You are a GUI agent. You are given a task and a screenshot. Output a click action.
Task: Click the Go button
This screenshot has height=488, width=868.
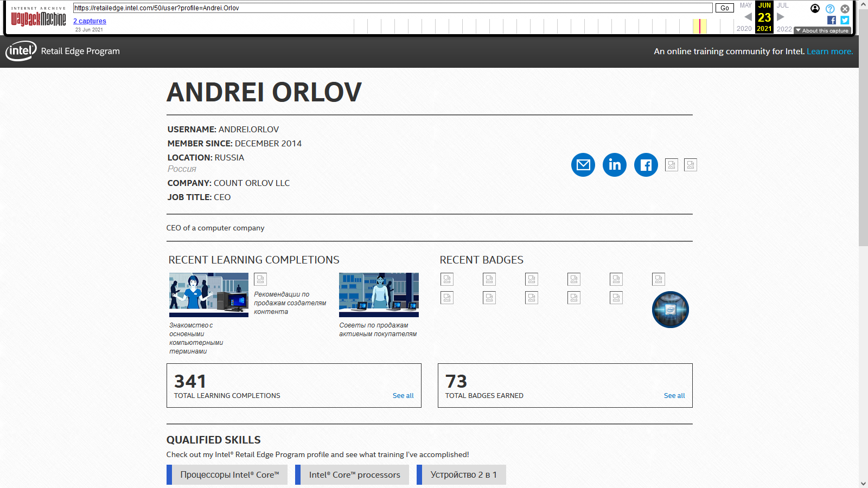[725, 8]
